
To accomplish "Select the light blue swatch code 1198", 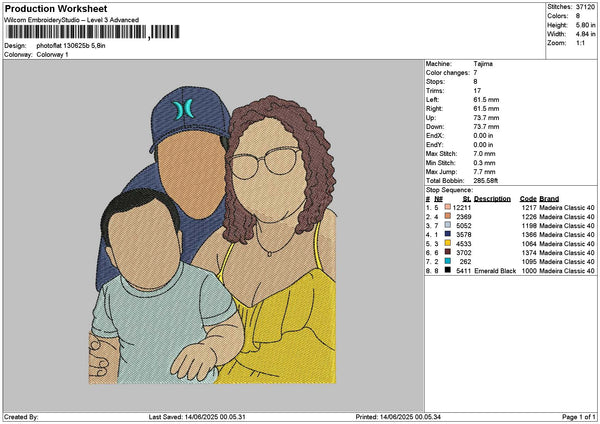I will click(x=447, y=225).
